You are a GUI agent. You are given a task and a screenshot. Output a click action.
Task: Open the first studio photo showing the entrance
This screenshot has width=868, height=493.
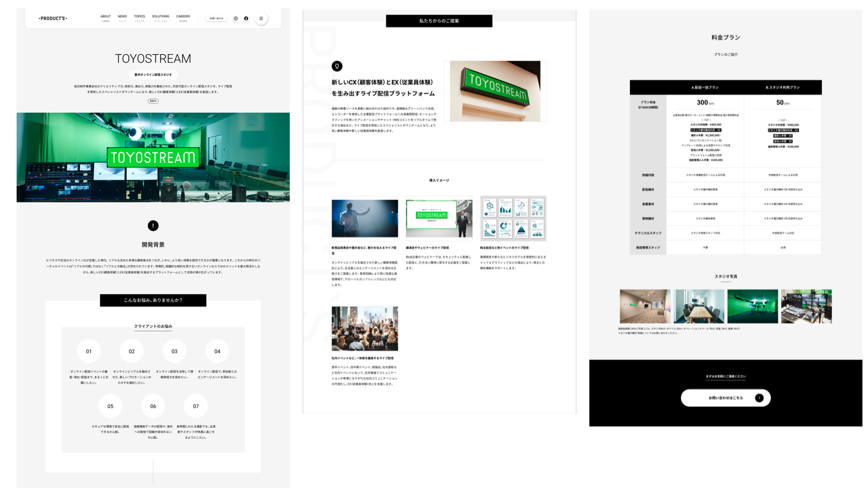[645, 307]
